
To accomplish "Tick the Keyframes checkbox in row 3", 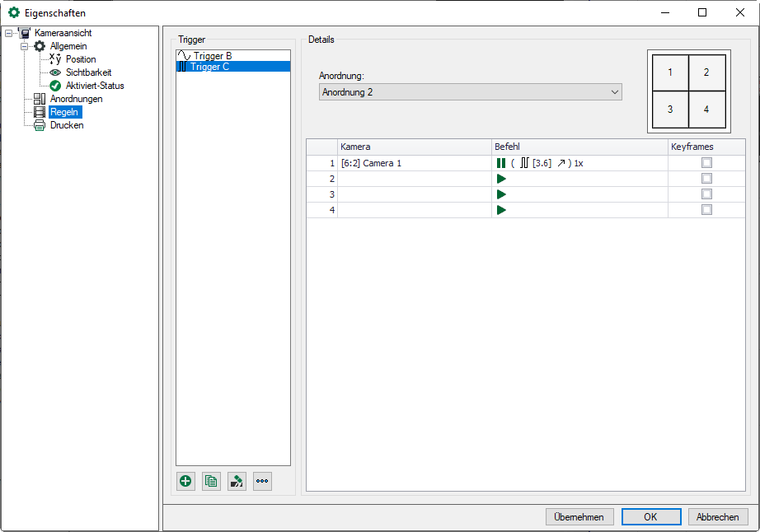I will pyautogui.click(x=706, y=194).
